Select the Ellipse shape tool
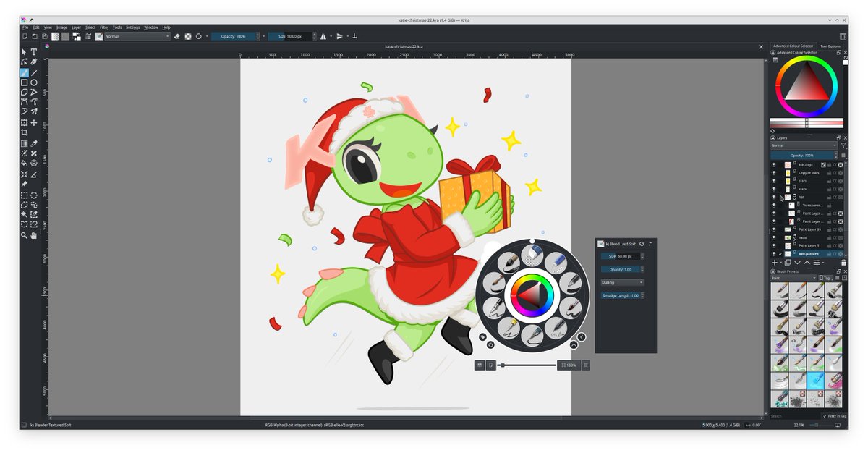This screenshot has height=453, width=868. point(34,82)
